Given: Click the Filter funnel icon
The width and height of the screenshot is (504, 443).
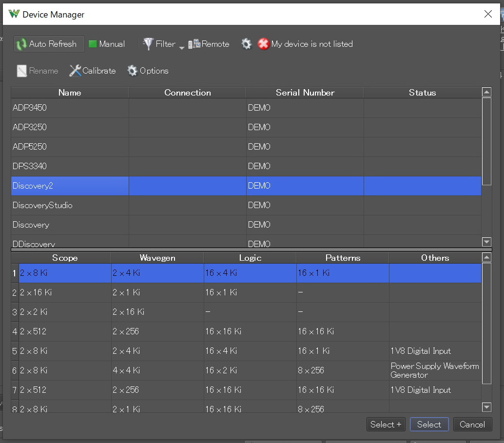Looking at the screenshot, I should click(148, 44).
